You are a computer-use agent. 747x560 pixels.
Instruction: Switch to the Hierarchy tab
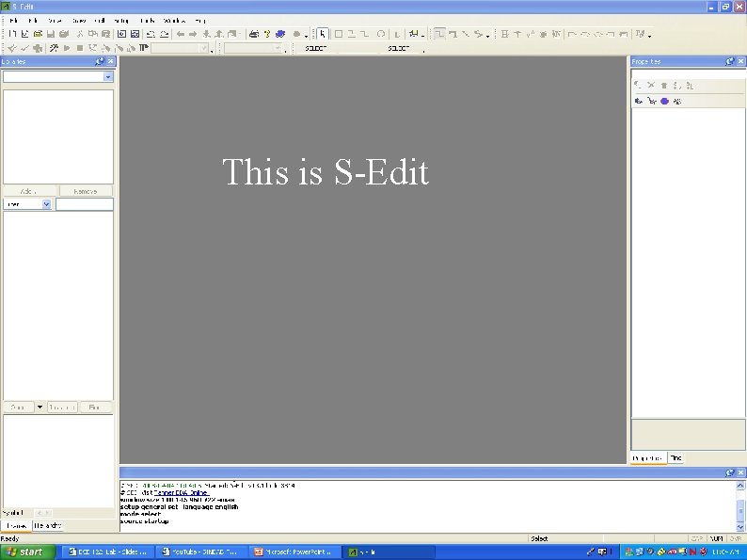(48, 526)
